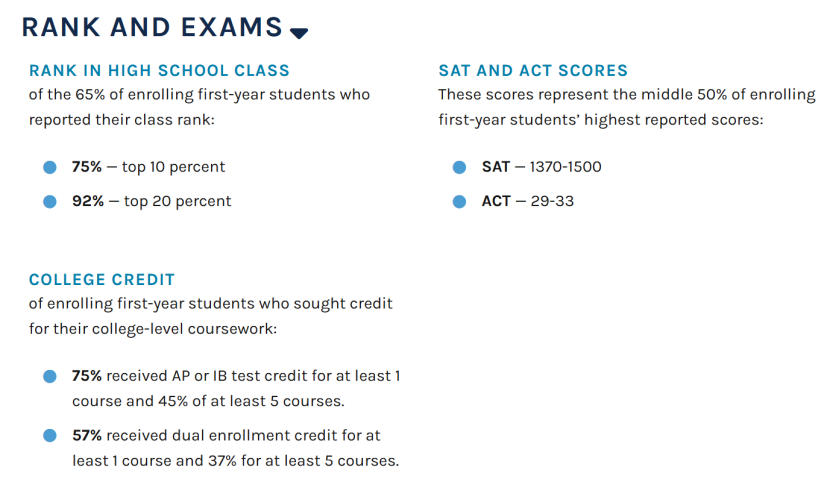The height and width of the screenshot is (477, 831).
Task: Click bullet beside dual enrollment credit item
Action: (x=50, y=436)
